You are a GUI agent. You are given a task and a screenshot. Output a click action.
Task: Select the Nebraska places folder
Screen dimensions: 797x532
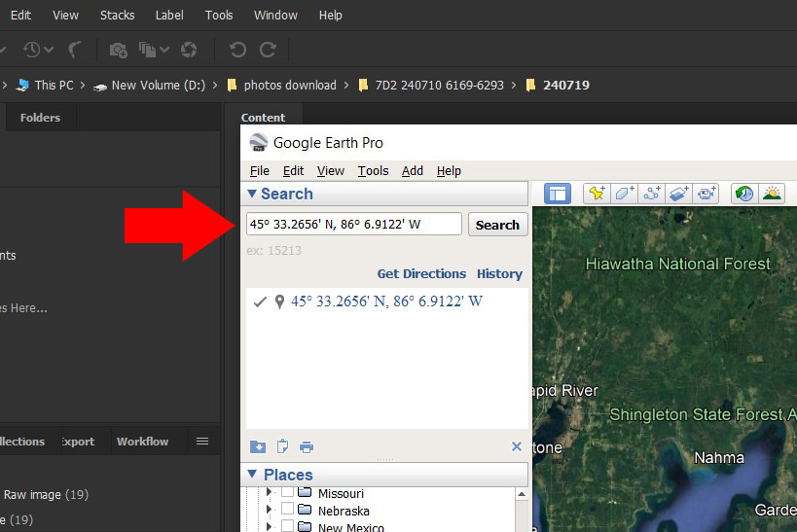[x=344, y=511]
